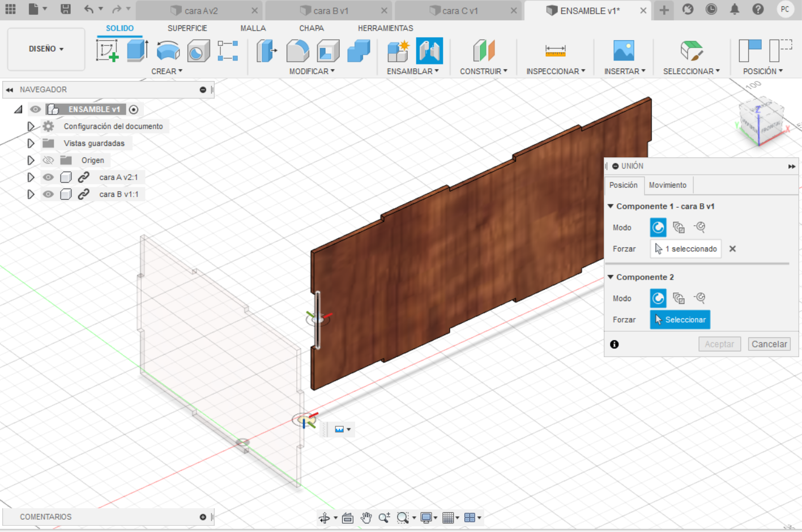802x532 pixels.
Task: Select the Revolve tool
Action: [168, 50]
